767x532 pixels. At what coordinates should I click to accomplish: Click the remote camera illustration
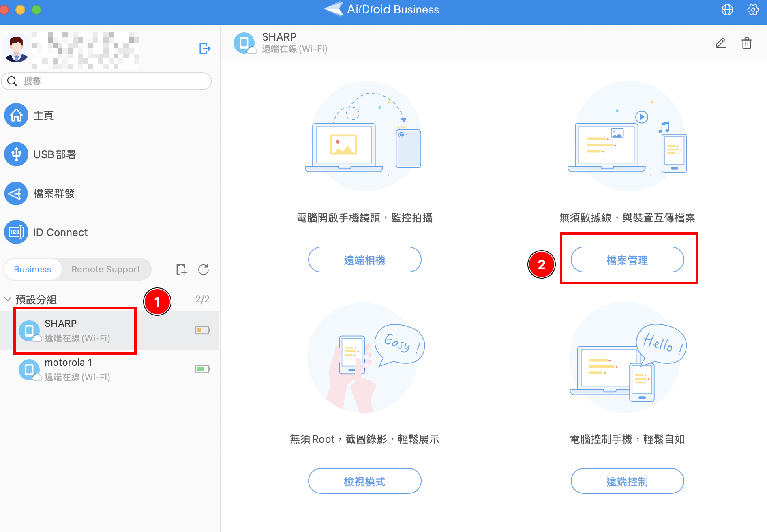click(x=364, y=136)
